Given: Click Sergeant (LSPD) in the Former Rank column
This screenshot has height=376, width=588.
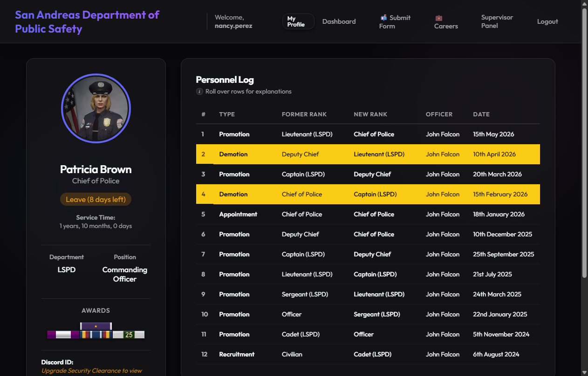Looking at the screenshot, I should (305, 294).
